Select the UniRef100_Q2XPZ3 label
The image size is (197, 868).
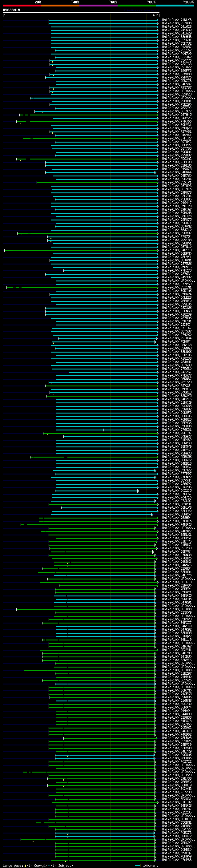[x=177, y=94]
